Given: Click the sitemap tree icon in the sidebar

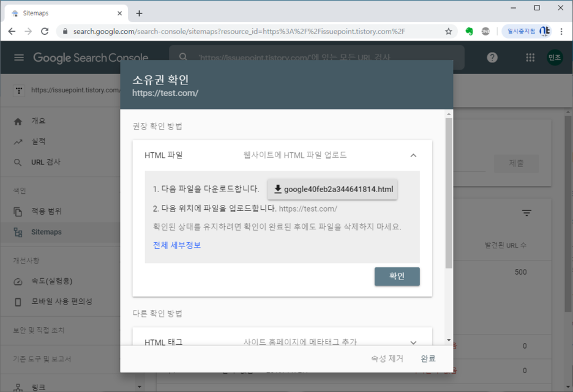Looking at the screenshot, I should click(18, 232).
